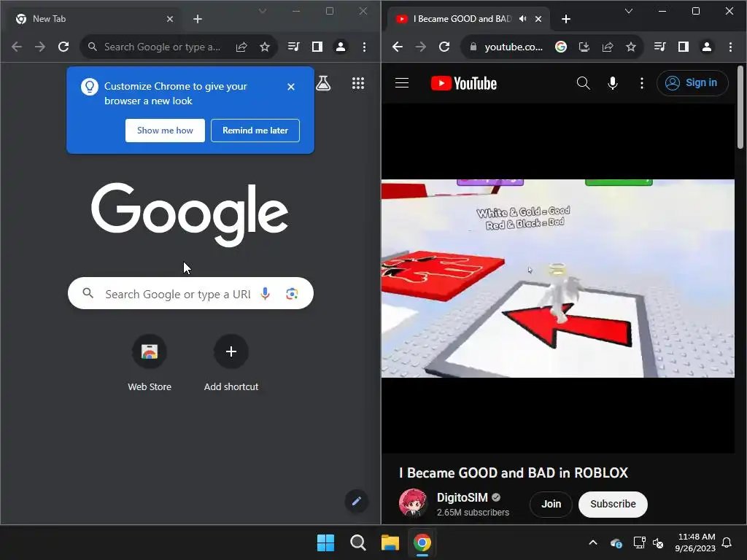Click the YouTube Sign in button
This screenshot has width=747, height=560.
[x=692, y=83]
